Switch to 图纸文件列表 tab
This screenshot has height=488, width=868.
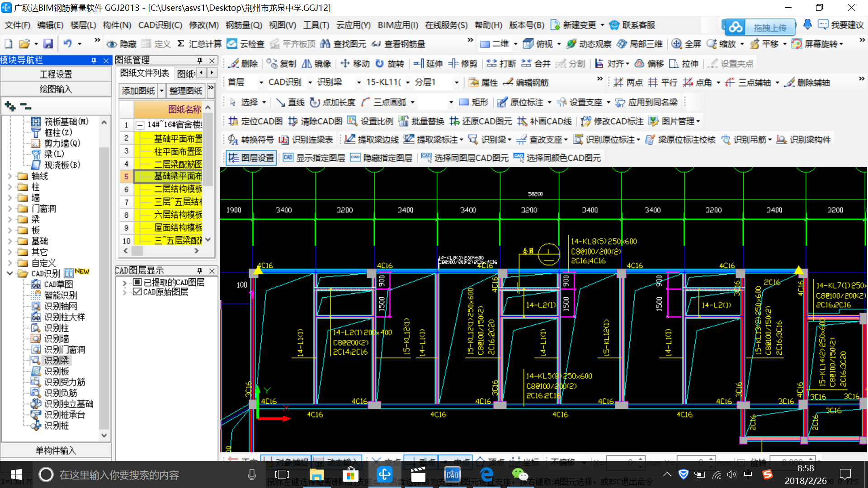[x=144, y=73]
